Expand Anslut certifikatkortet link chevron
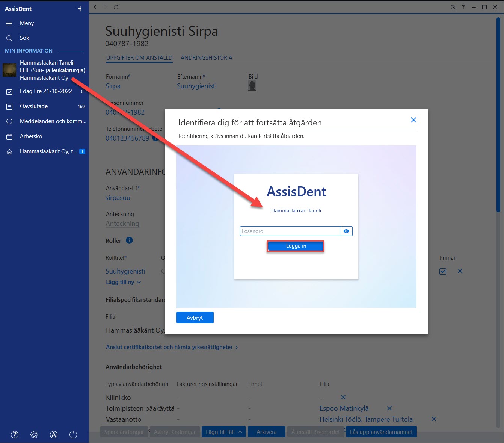Viewport: 504px width, 443px height. [236, 348]
